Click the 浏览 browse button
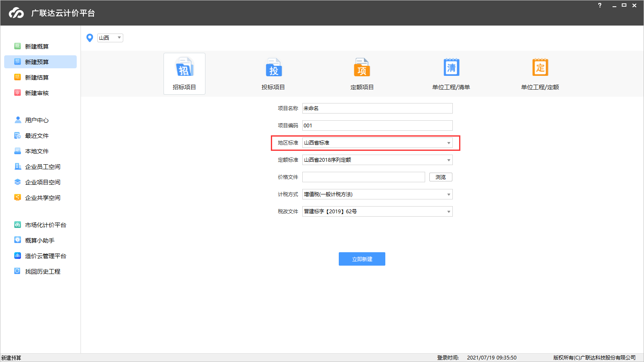This screenshot has width=644, height=362. (441, 177)
